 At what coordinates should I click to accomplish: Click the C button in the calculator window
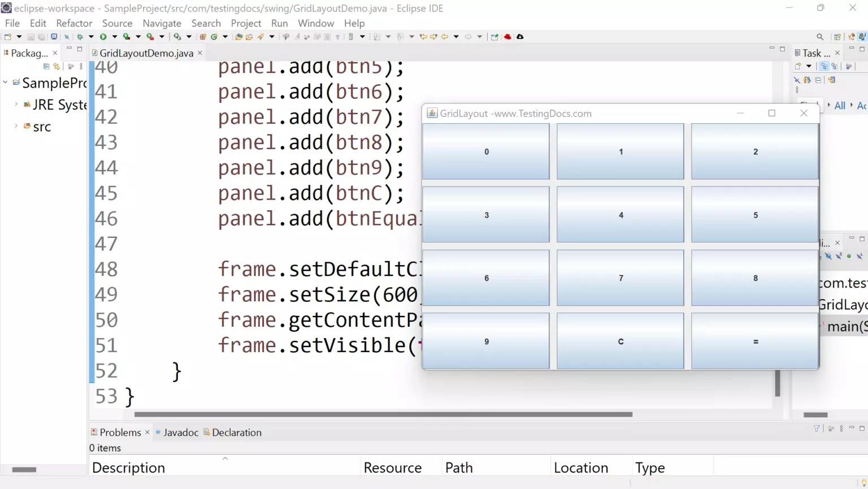(x=620, y=341)
